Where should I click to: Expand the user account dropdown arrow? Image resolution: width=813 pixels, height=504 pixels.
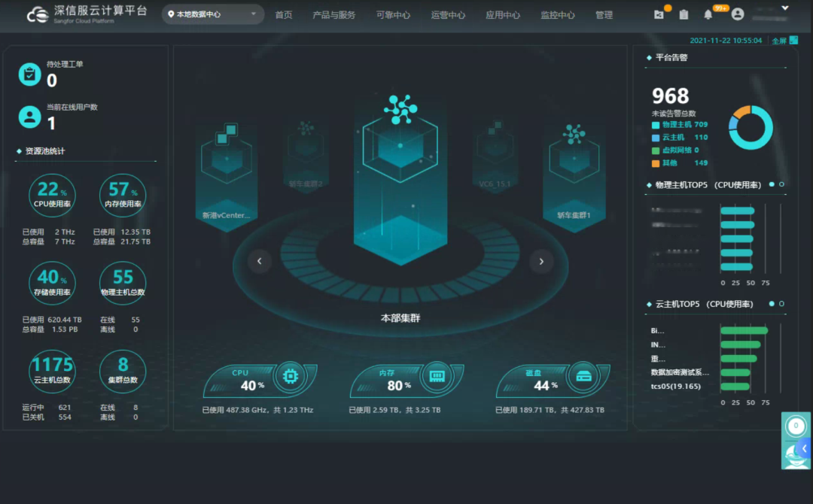(x=785, y=8)
